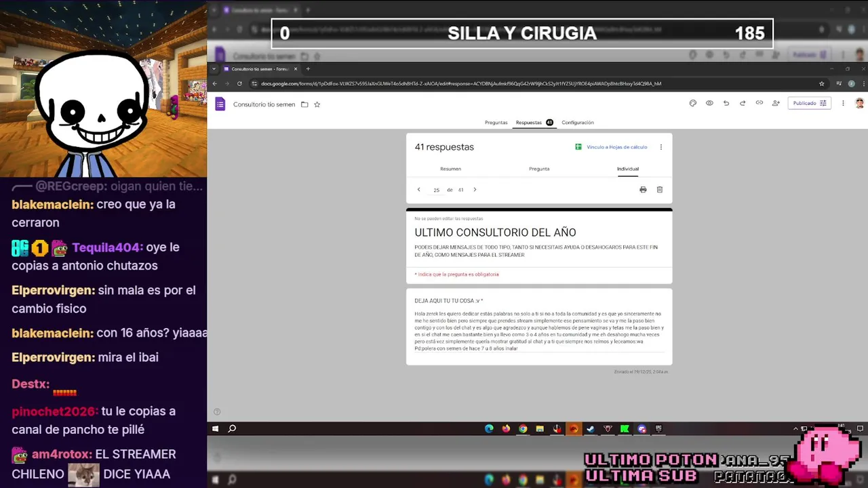Click the pinochet2026 username in chat

point(55,411)
